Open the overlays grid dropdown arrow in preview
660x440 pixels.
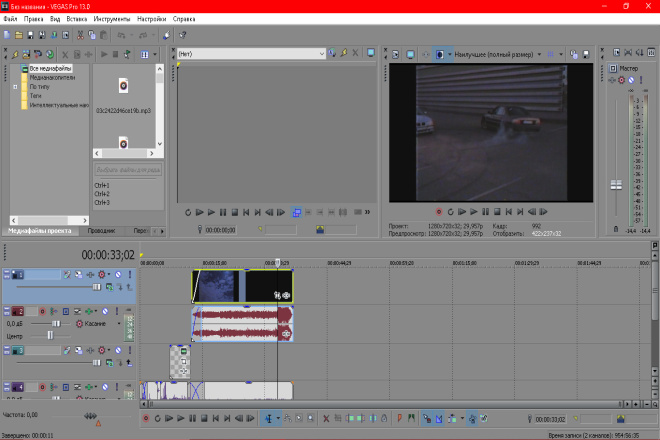tap(561, 54)
